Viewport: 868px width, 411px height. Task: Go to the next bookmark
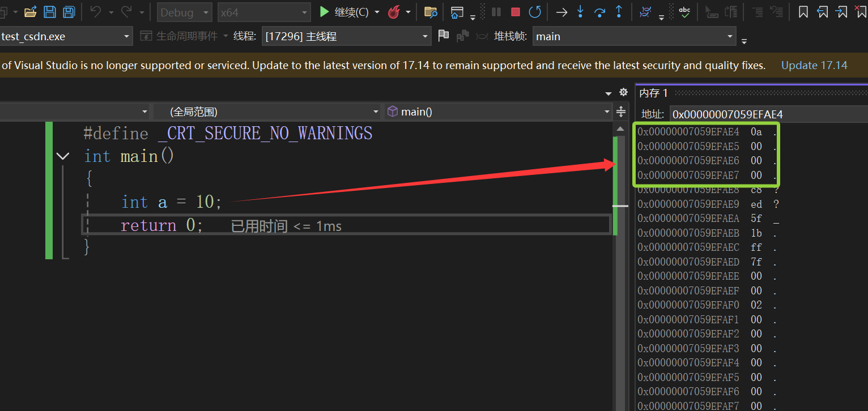pyautogui.click(x=842, y=12)
